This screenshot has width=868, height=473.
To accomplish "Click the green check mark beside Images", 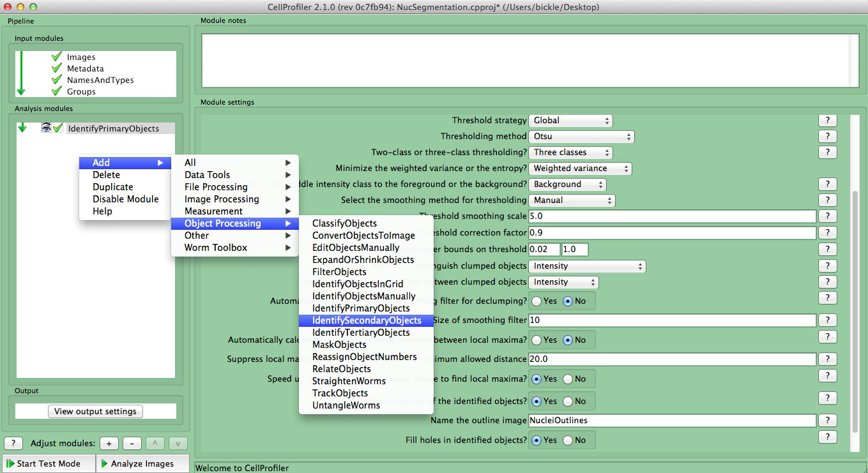I will tap(57, 57).
